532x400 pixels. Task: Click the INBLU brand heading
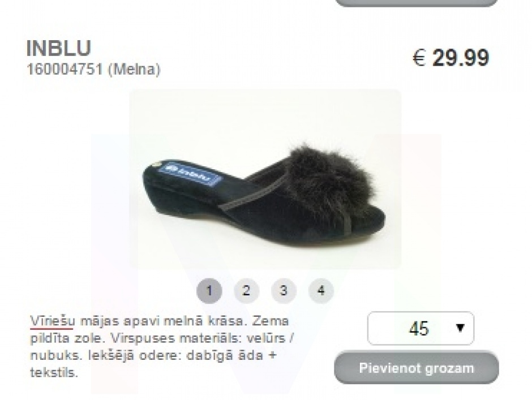[x=59, y=48]
